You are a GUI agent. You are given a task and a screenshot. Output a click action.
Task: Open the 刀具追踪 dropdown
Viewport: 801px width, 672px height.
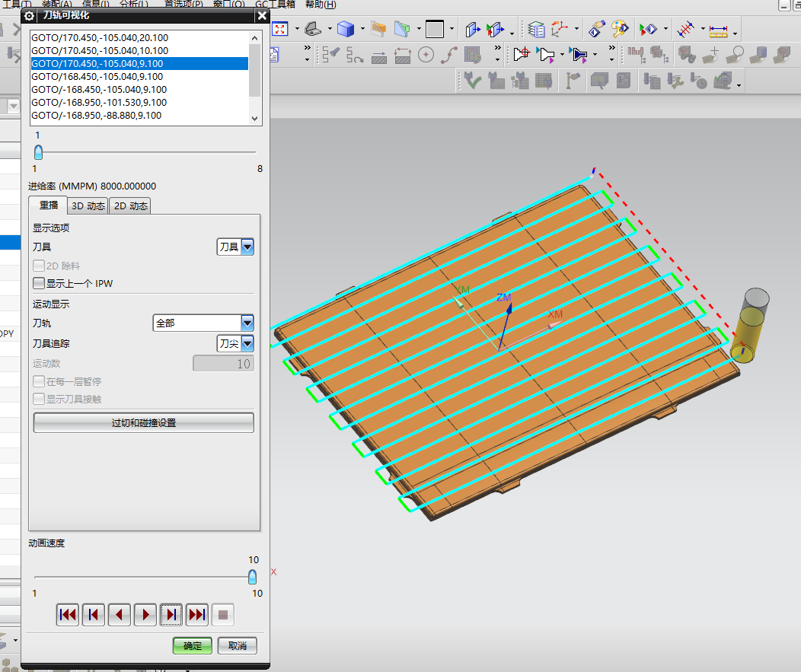coord(235,343)
